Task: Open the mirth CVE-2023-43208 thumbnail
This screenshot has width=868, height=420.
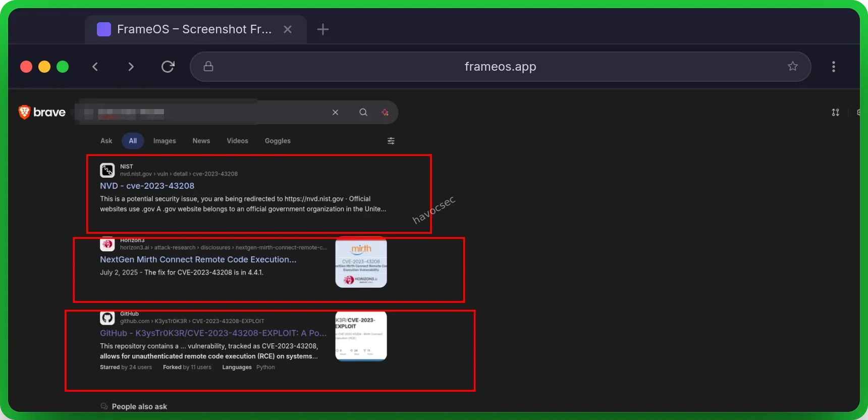Action: coord(361,262)
